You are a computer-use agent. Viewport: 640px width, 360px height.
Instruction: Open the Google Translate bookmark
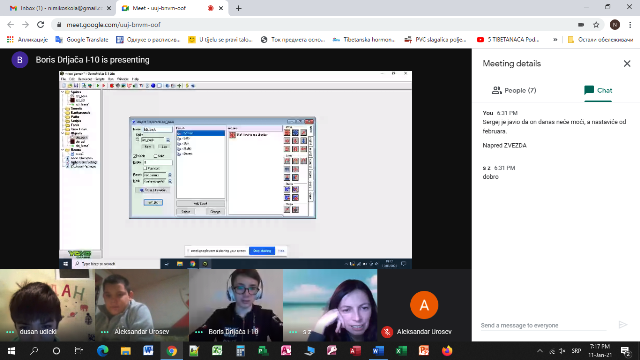[82, 40]
